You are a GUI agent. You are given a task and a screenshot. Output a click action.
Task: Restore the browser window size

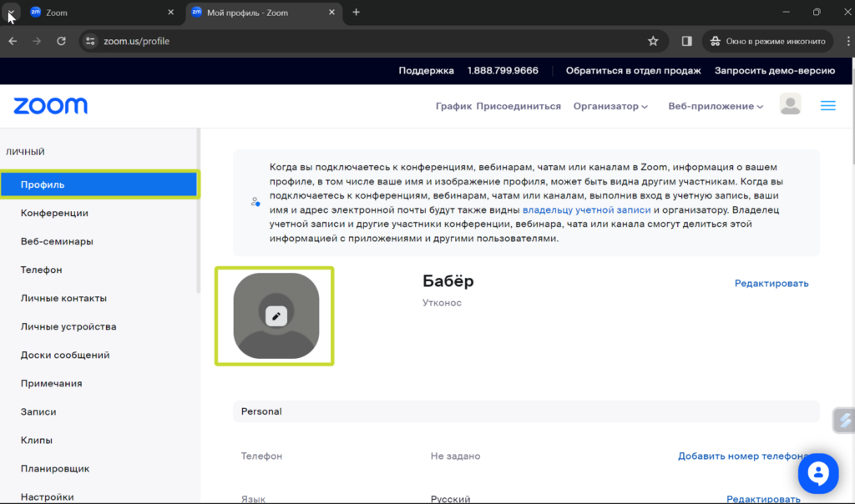pyautogui.click(x=817, y=12)
